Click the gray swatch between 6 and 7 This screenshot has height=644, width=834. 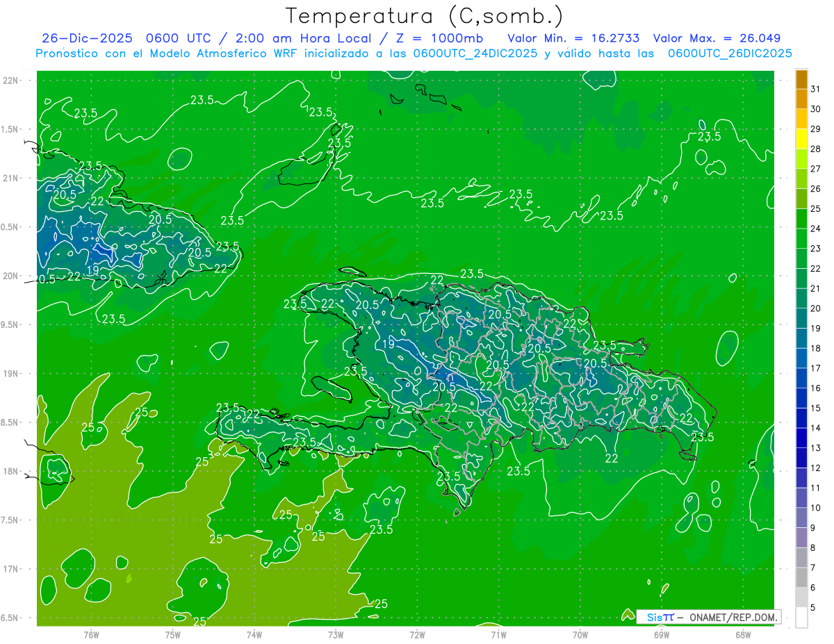pos(801,577)
